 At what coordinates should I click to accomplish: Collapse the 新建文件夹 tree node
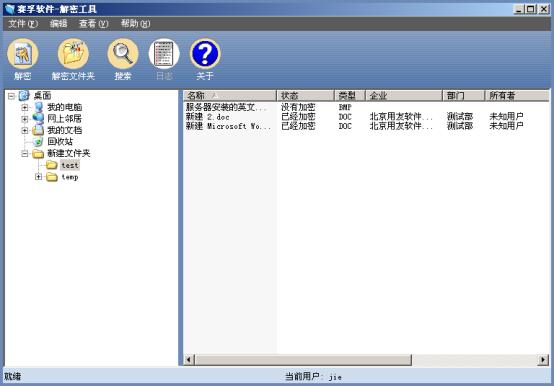click(x=25, y=154)
